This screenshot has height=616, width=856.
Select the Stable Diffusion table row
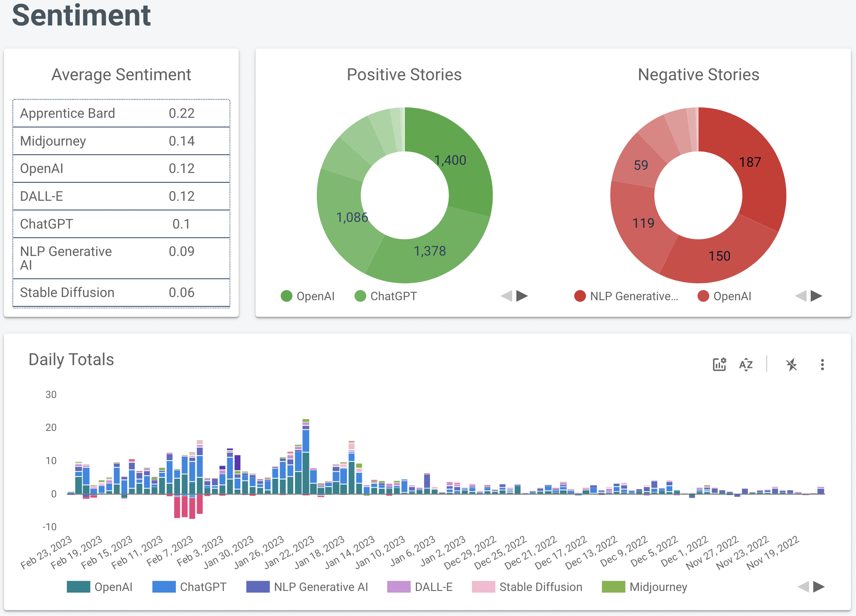121,293
